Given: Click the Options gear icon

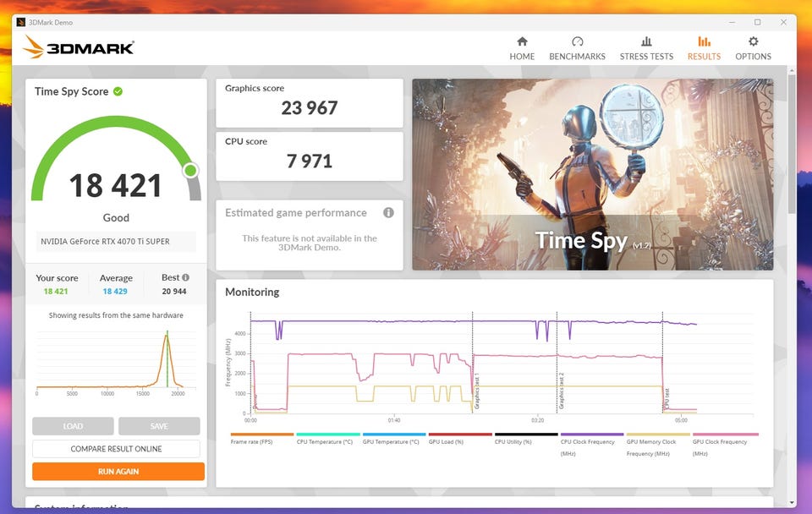Looking at the screenshot, I should pyautogui.click(x=753, y=41).
